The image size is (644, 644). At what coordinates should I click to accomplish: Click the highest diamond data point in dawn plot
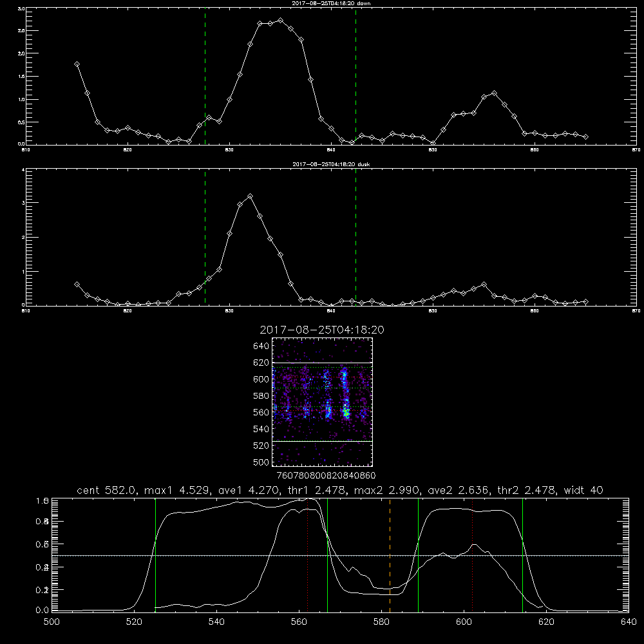(x=281, y=20)
